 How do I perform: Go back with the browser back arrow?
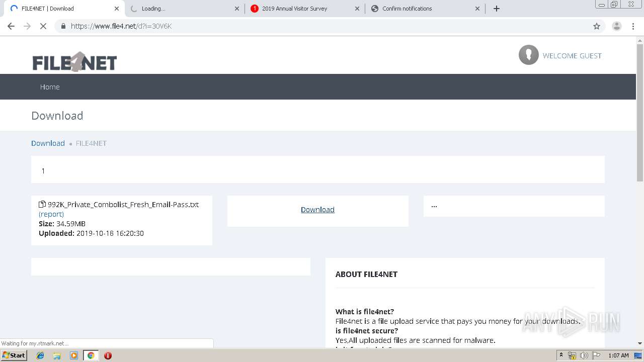coord(11,26)
